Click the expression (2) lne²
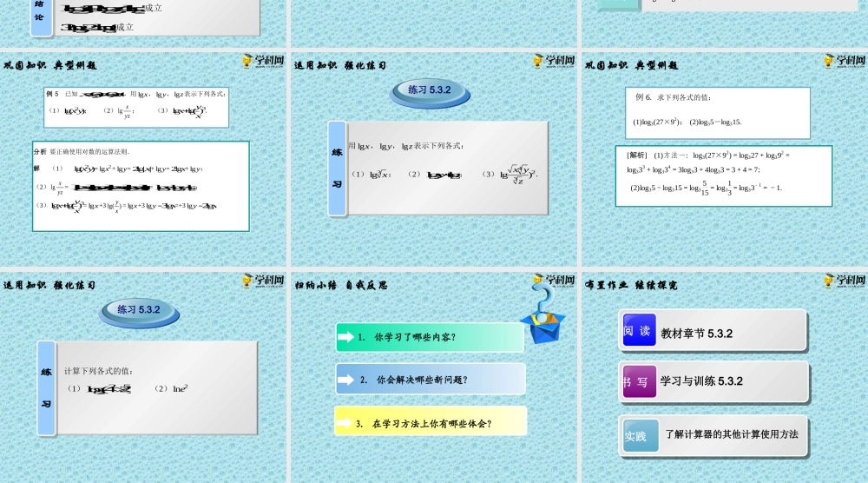This screenshot has height=483, width=868. click(x=172, y=388)
